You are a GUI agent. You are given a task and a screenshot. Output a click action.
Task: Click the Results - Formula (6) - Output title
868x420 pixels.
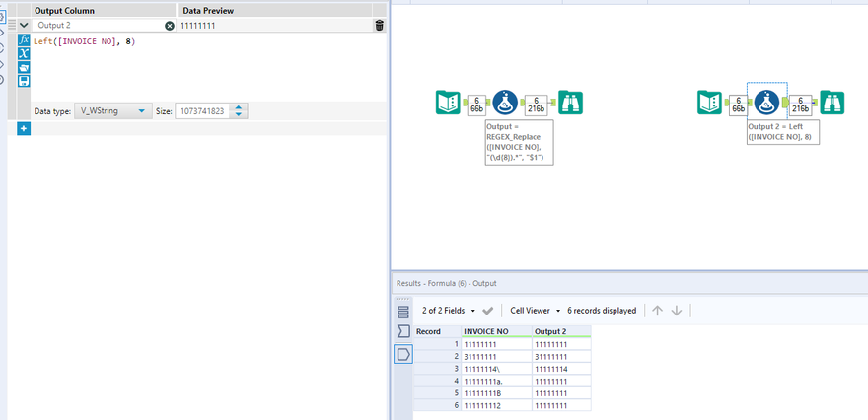coord(446,283)
